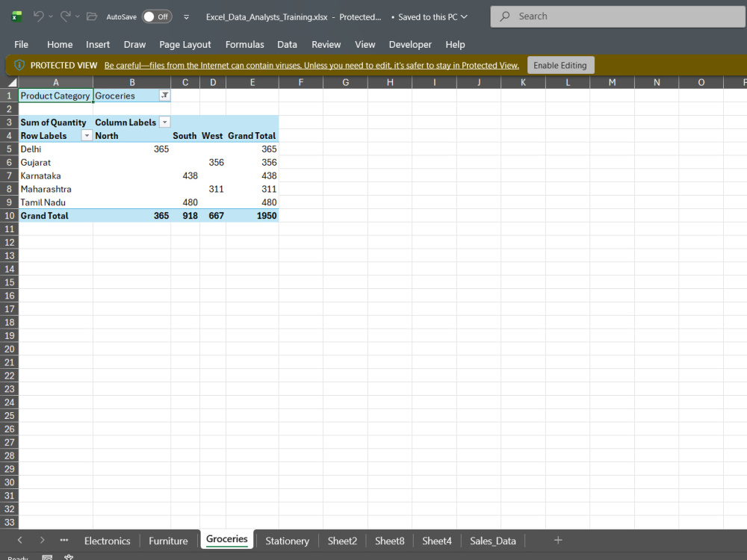Viewport: 747px width, 560px height.
Task: Click the Protected View warning link
Action: click(311, 65)
